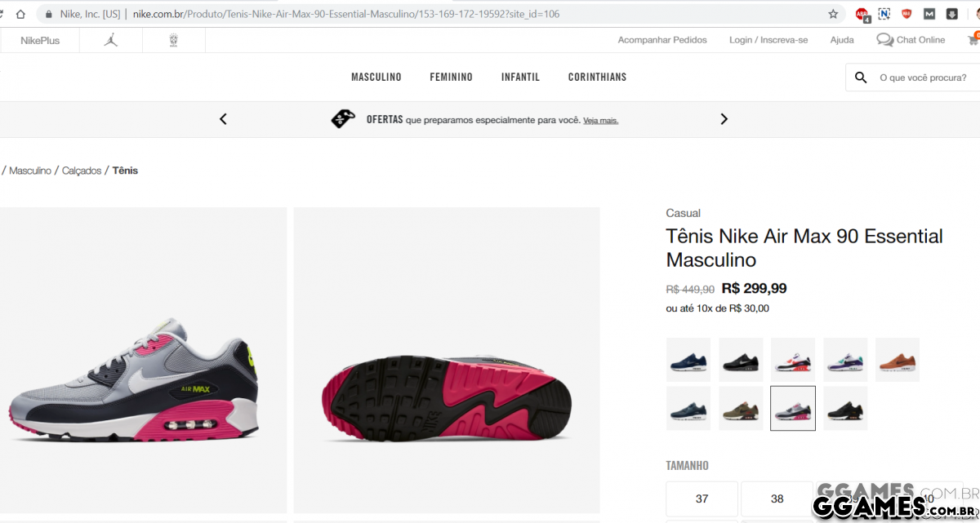Screen dimensions: 980x523
Task: Open the MASCULINO menu
Action: pos(376,77)
